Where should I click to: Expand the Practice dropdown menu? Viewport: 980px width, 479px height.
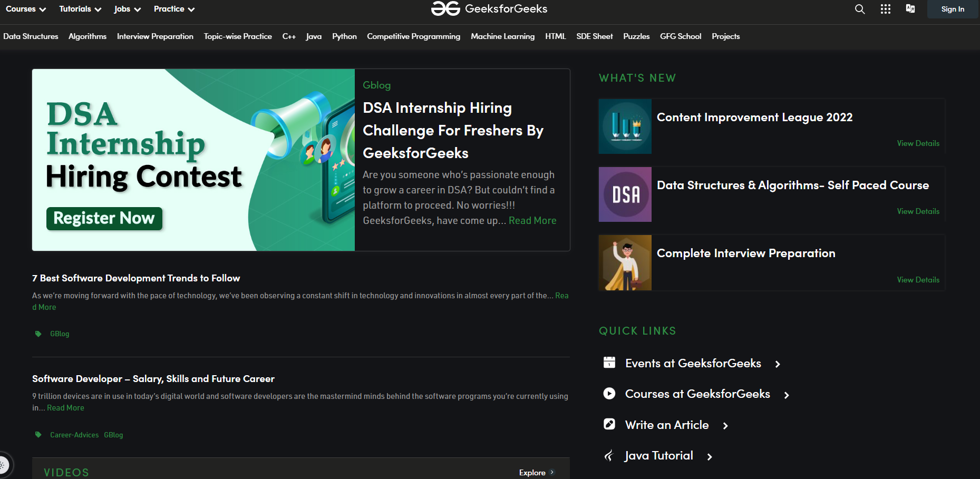174,9
